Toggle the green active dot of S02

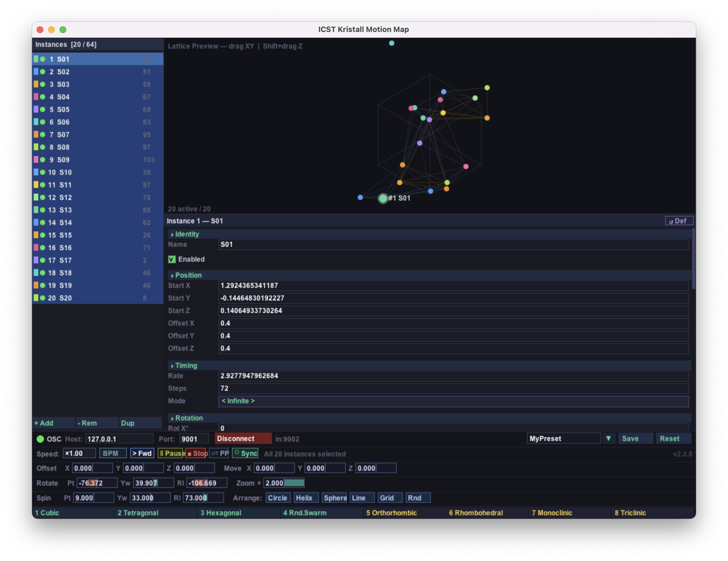(x=43, y=72)
